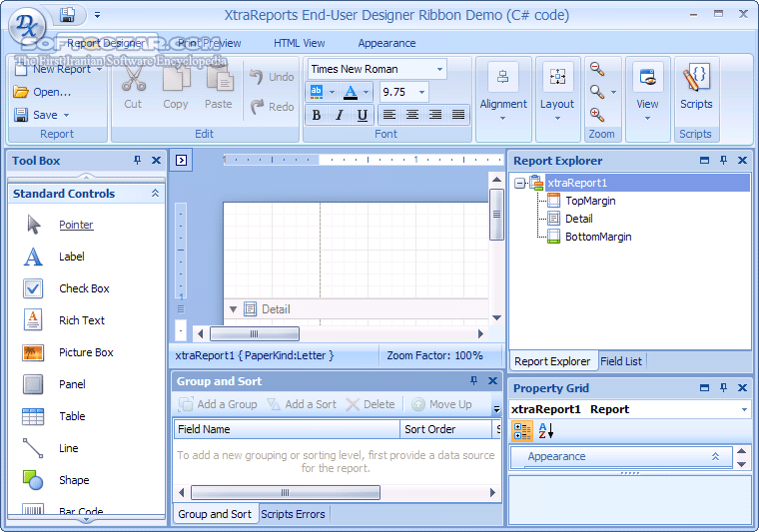Open the HTML View ribbon tab
The height and width of the screenshot is (532, 759).
(300, 43)
